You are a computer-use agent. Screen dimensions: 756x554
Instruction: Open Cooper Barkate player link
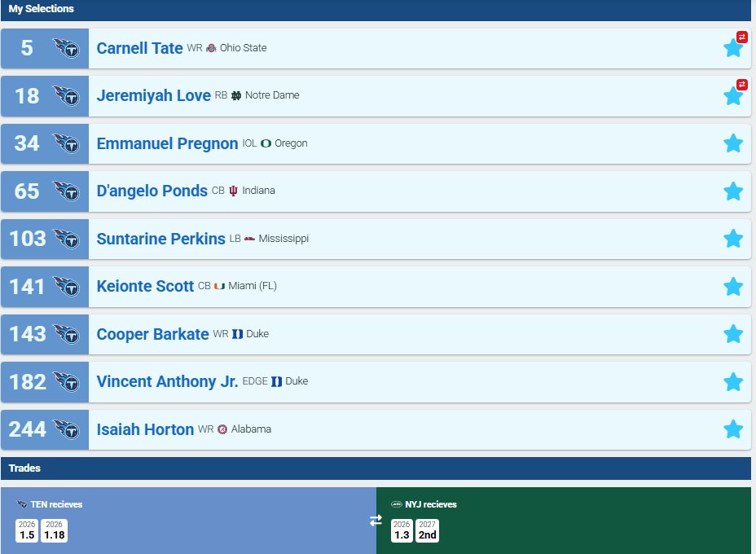pos(153,334)
